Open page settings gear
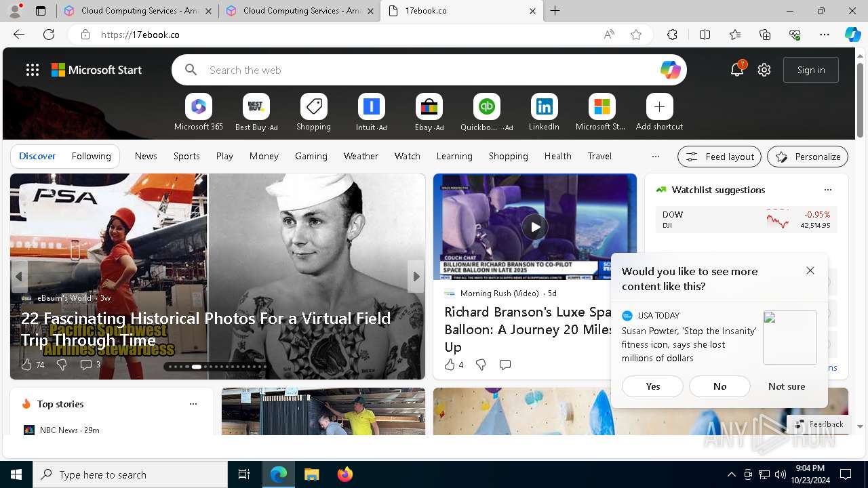This screenshot has width=868, height=488. (x=764, y=70)
